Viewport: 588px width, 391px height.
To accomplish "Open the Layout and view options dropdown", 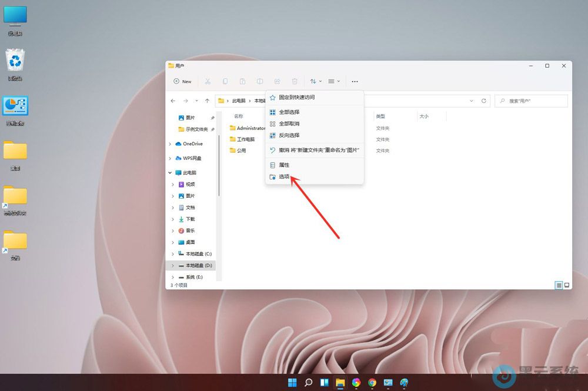I will [x=334, y=82].
